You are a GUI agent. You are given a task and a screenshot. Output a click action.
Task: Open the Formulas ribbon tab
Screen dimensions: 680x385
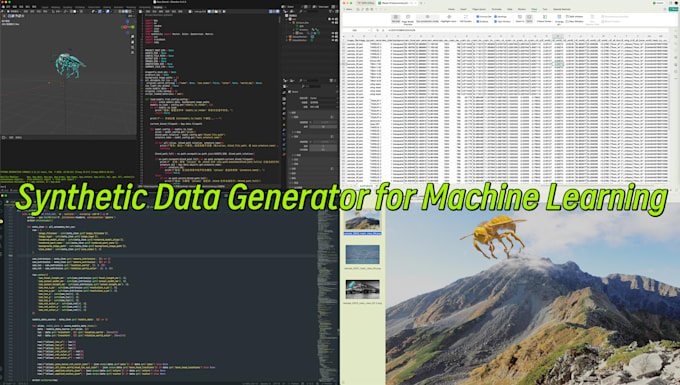[x=497, y=9]
